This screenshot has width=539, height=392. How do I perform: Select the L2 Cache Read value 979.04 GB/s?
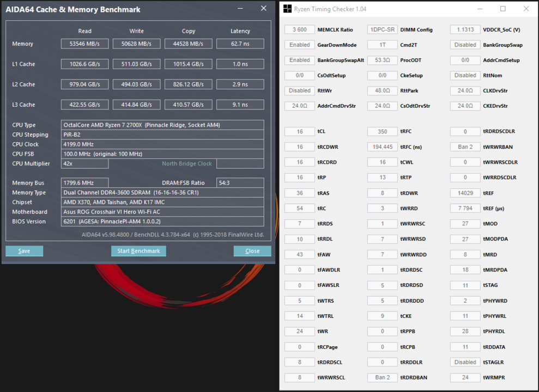pyautogui.click(x=85, y=84)
